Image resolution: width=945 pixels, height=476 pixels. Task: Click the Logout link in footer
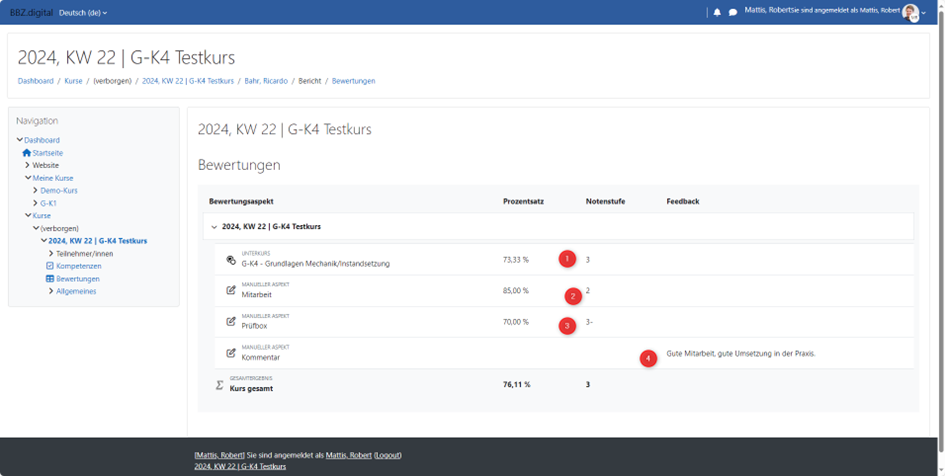click(387, 455)
